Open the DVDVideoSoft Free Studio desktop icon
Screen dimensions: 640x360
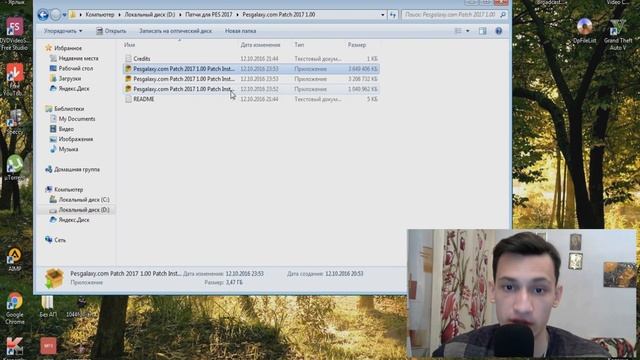point(14,33)
